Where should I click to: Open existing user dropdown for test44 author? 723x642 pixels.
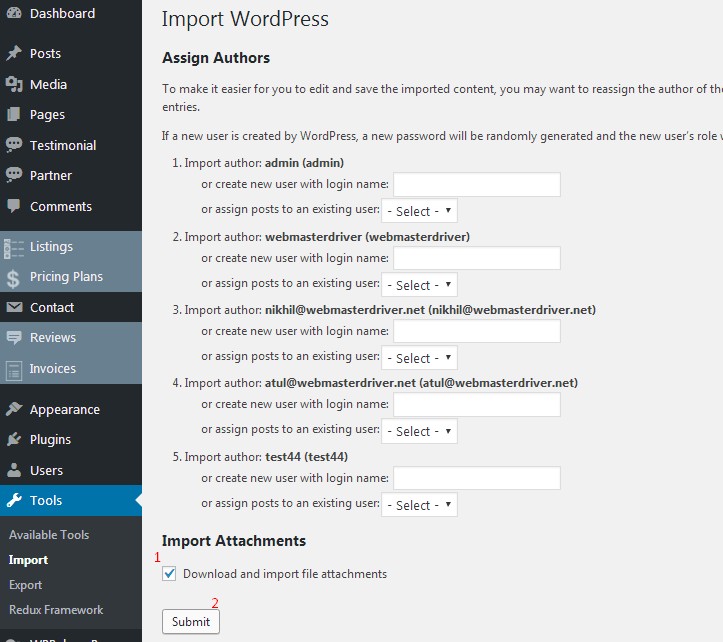[x=420, y=505]
